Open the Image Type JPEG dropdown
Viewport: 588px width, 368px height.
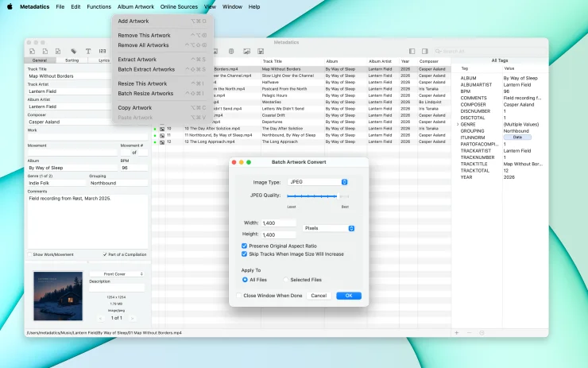(x=318, y=182)
